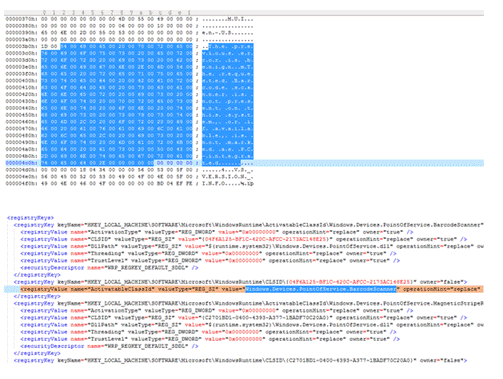Click hex offset 00000450h row label

[x=22, y=115]
